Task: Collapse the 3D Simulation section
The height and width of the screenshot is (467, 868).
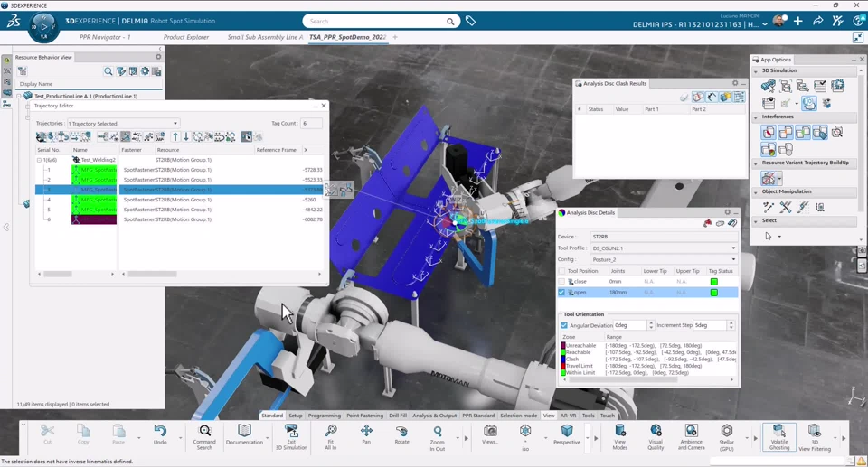Action: 756,71
